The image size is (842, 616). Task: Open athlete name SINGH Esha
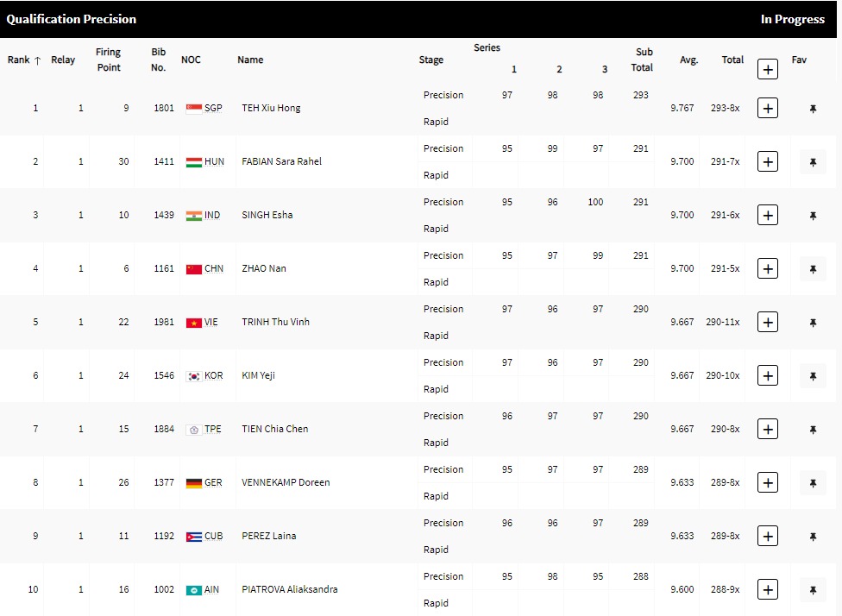pos(267,215)
